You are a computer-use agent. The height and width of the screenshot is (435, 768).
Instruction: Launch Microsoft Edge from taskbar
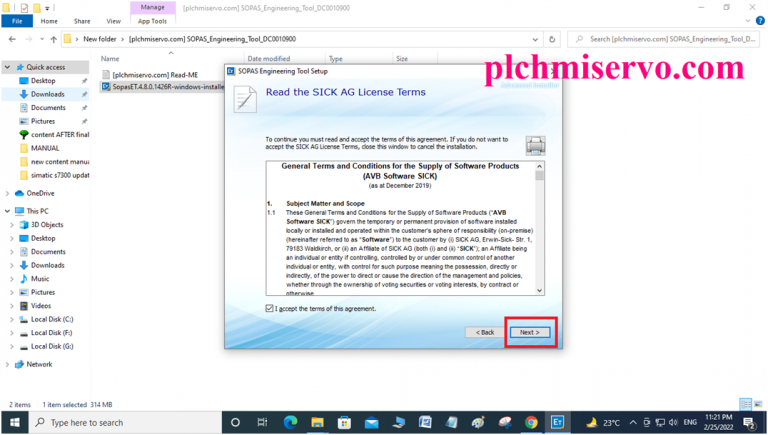(290, 422)
